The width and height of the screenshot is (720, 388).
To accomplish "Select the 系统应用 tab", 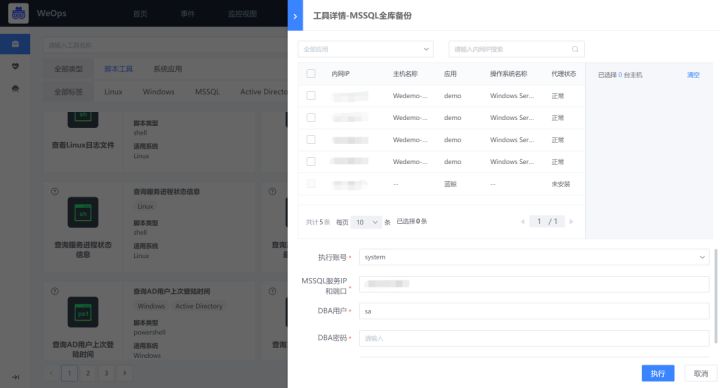I will click(168, 69).
